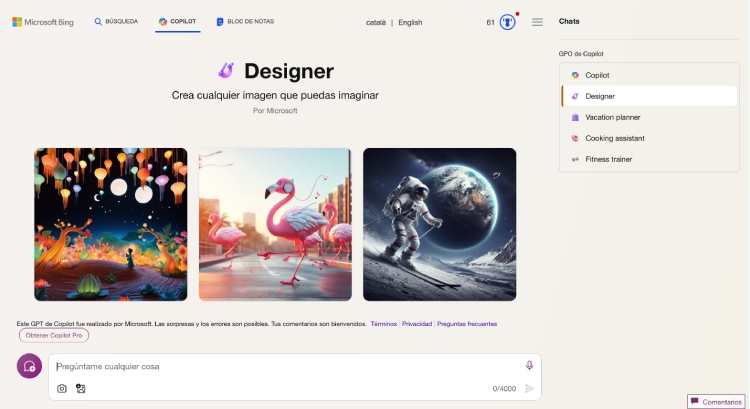Viewport: 750px width, 409px height.
Task: Open the lanterns garden image thumbnail
Action: [110, 224]
